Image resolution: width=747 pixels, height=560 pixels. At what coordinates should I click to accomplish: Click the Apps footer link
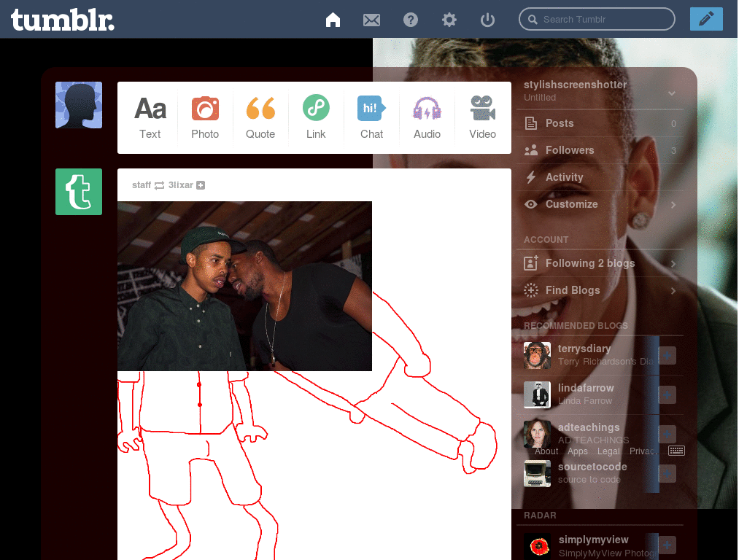[578, 451]
